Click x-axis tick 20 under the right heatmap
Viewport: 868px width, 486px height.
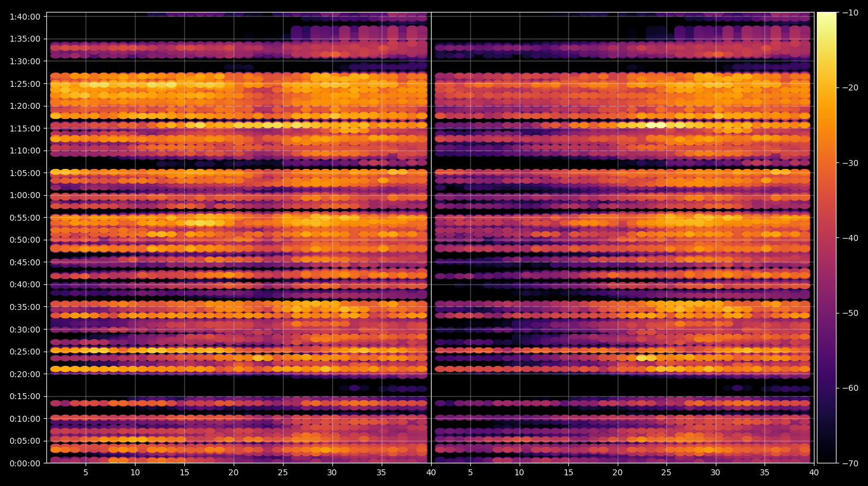[618, 473]
